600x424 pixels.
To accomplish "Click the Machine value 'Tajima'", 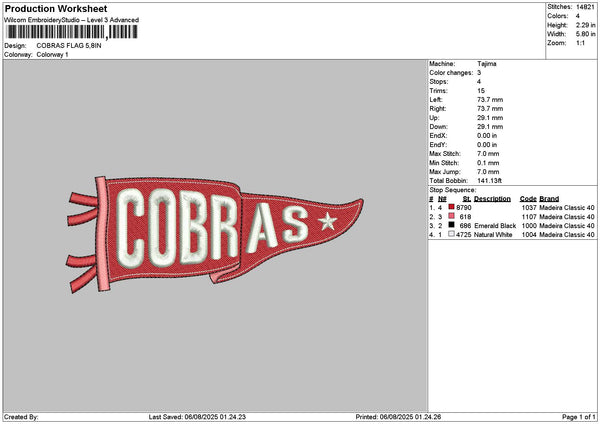I will (487, 64).
